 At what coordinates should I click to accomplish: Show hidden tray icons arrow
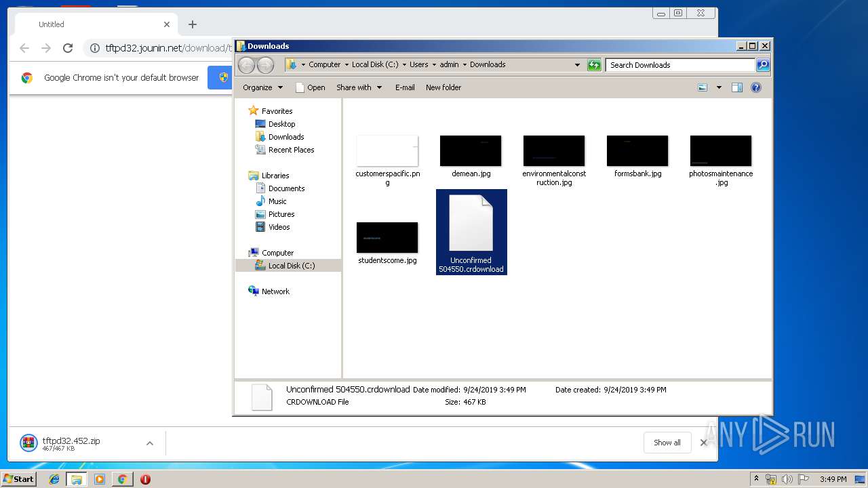756,479
